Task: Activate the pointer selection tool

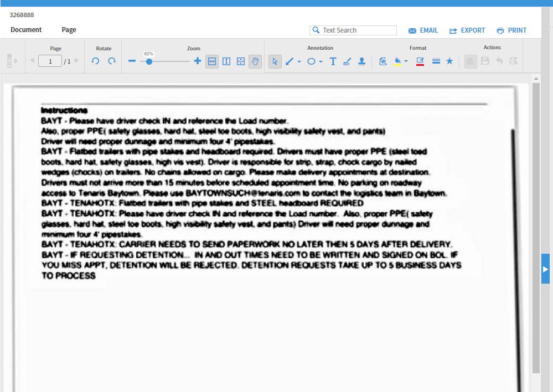Action: [x=275, y=61]
